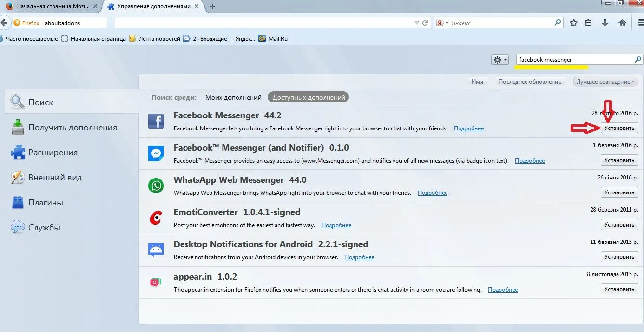
Task: Go back with the browser back arrow
Action: point(4,23)
